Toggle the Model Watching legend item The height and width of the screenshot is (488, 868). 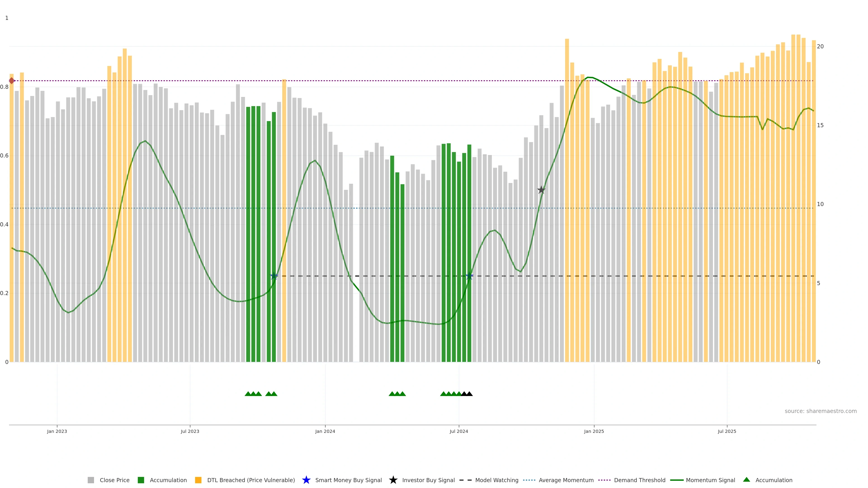click(496, 480)
